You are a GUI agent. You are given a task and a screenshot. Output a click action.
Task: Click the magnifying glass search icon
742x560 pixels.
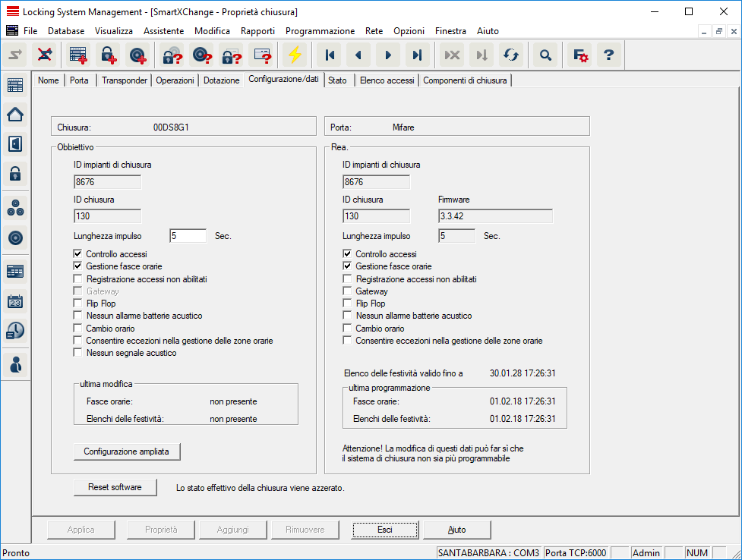pos(545,55)
